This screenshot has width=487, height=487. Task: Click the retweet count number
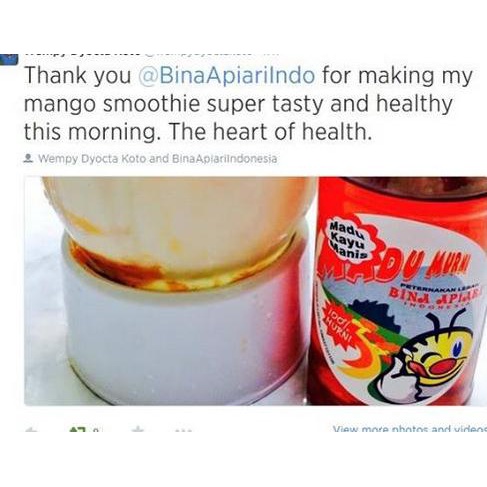96,430
